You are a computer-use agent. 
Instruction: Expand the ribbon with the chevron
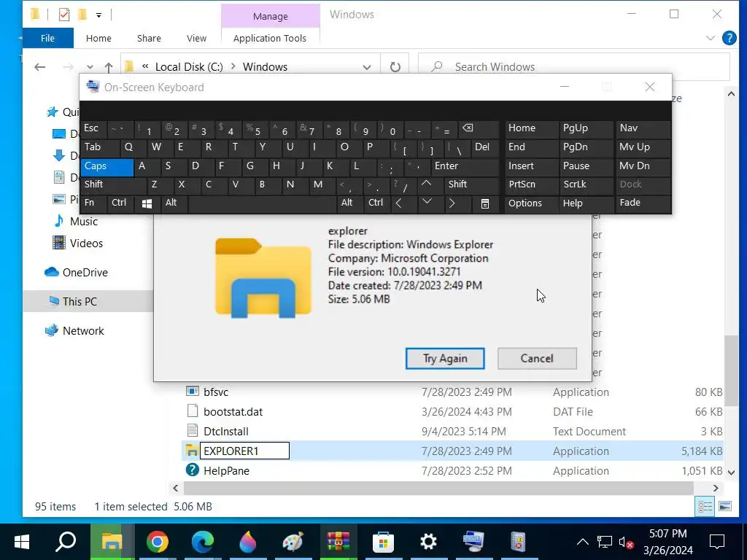(710, 38)
